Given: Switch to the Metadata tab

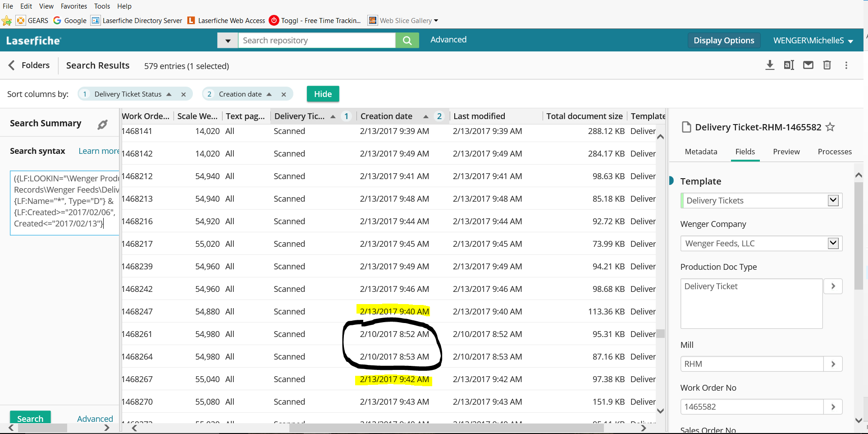Looking at the screenshot, I should pyautogui.click(x=701, y=152).
